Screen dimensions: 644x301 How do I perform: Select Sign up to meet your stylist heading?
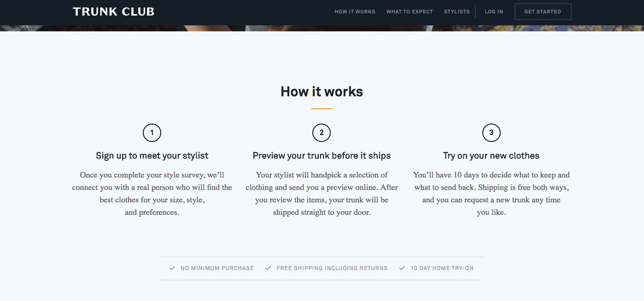click(152, 156)
